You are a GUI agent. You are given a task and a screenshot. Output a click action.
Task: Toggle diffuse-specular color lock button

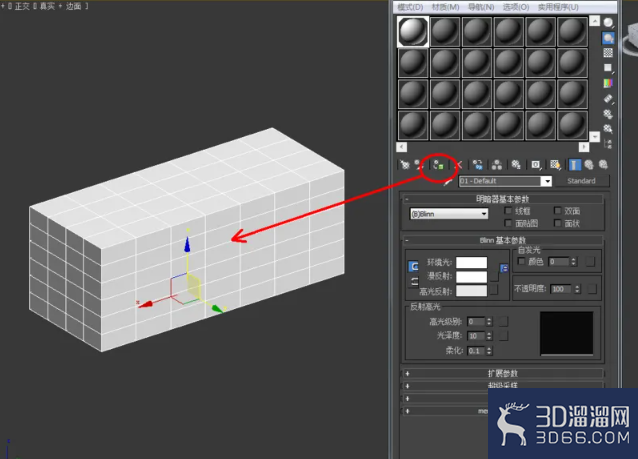(413, 281)
